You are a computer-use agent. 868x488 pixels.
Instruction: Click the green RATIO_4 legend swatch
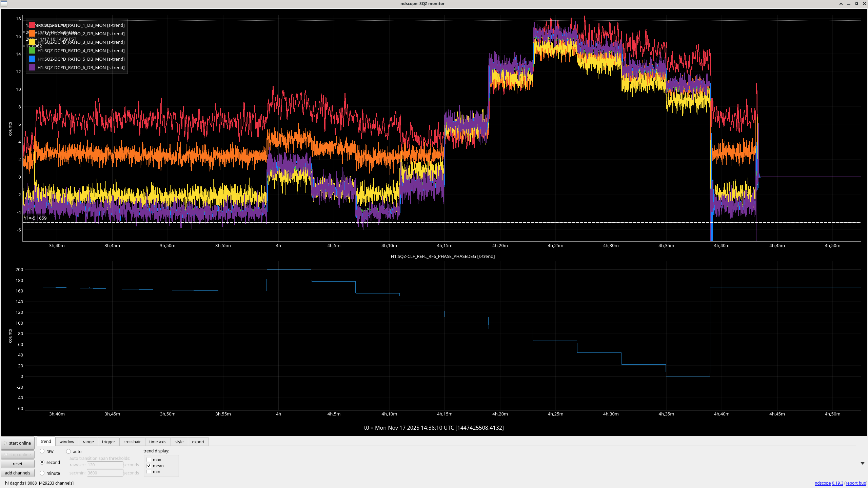(x=32, y=50)
